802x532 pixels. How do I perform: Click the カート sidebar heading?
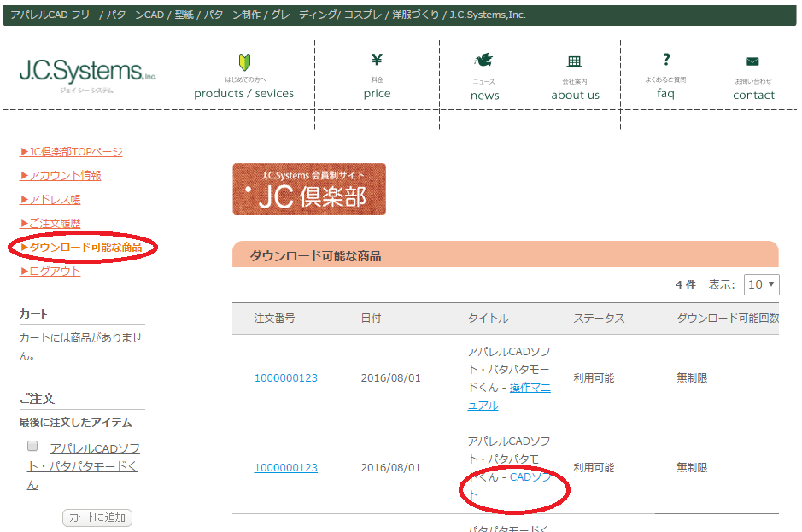(x=33, y=313)
